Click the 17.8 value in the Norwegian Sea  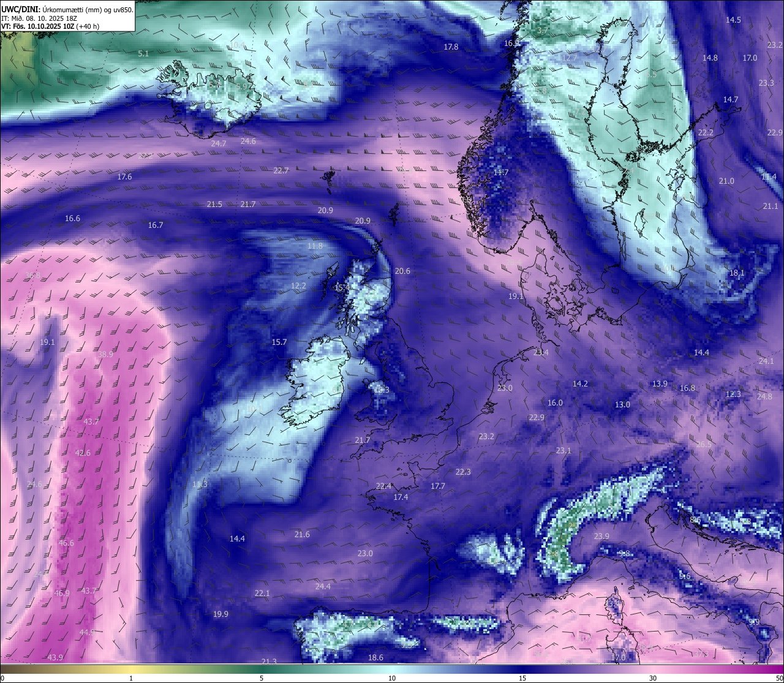pyautogui.click(x=451, y=47)
